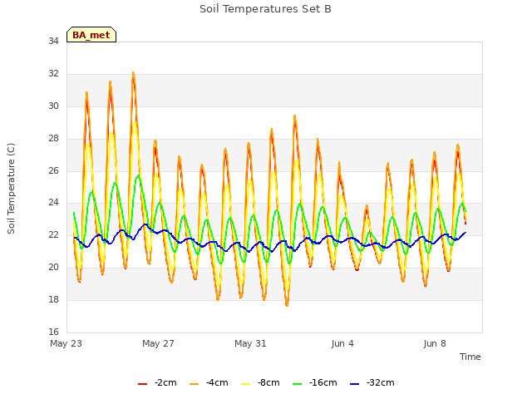Click the BA_met annotation label
The image size is (532, 399).
coord(91,35)
